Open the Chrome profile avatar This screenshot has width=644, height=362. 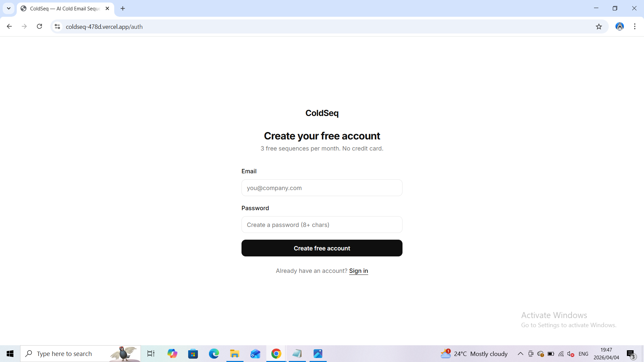pyautogui.click(x=620, y=26)
